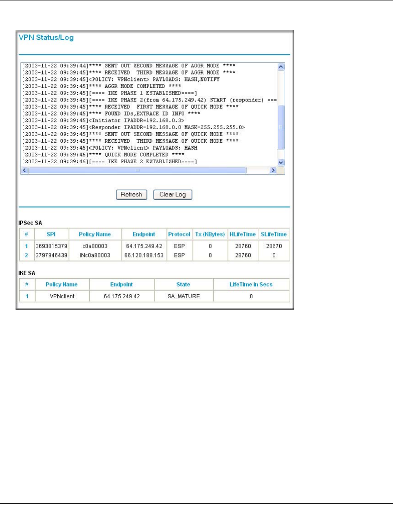Click SA_MATURE state cell

click(184, 296)
